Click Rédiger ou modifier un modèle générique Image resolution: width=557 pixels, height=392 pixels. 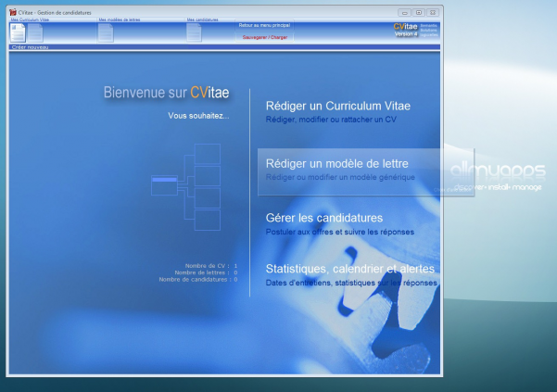[340, 177]
